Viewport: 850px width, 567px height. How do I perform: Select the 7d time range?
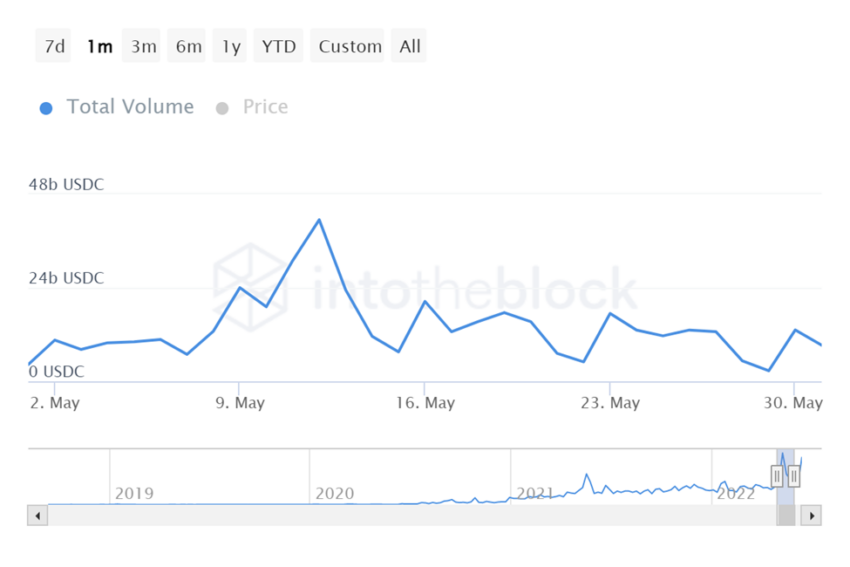click(x=54, y=46)
